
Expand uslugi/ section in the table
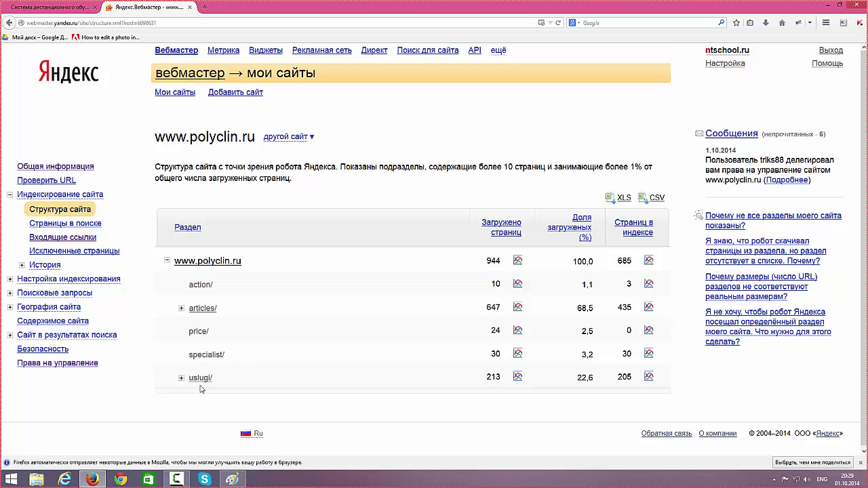click(181, 378)
